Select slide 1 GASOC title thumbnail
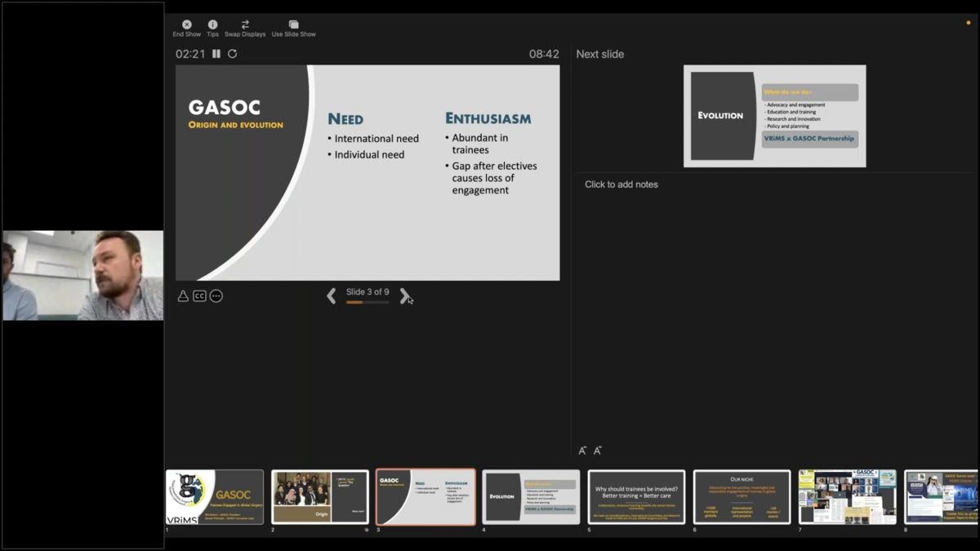 (215, 496)
